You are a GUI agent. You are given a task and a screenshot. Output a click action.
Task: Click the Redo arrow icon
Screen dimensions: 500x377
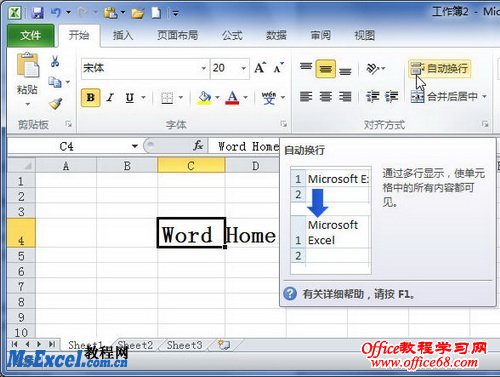82,13
